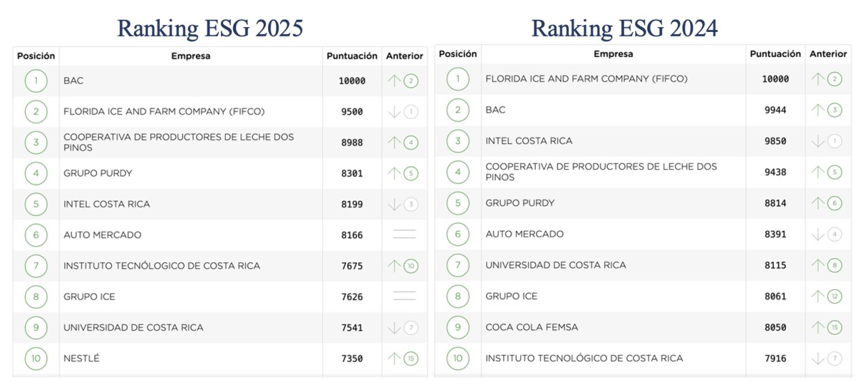Select the unchanged dash icon for Auto Mercado 2025
This screenshot has height=387, width=868.
(404, 235)
